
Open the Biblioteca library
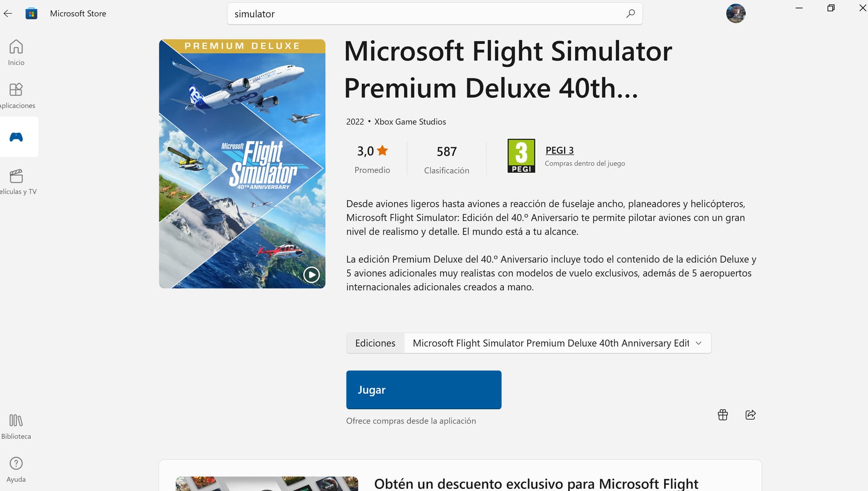point(16,427)
